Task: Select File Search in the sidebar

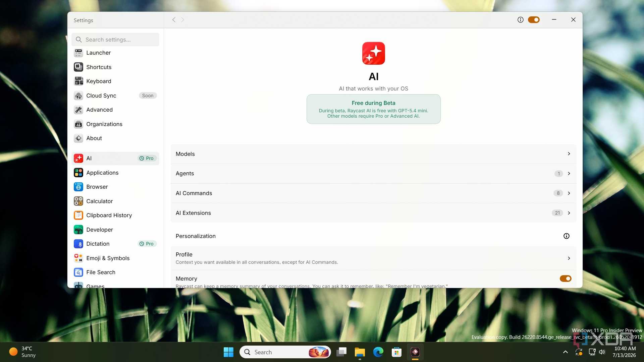Action: 115,272
